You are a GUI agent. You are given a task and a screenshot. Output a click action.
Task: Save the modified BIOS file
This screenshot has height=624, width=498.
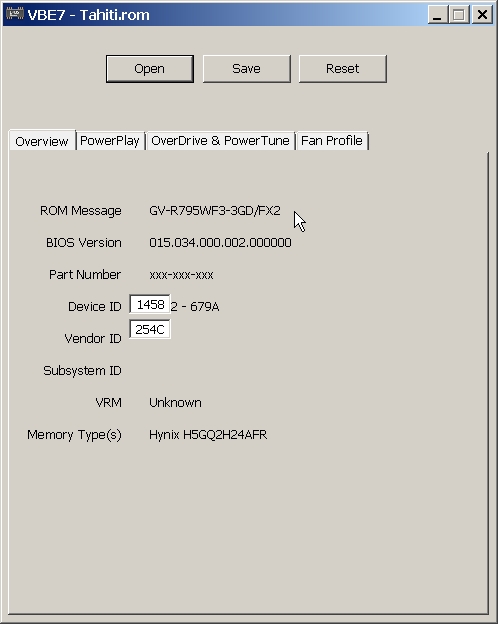click(246, 69)
